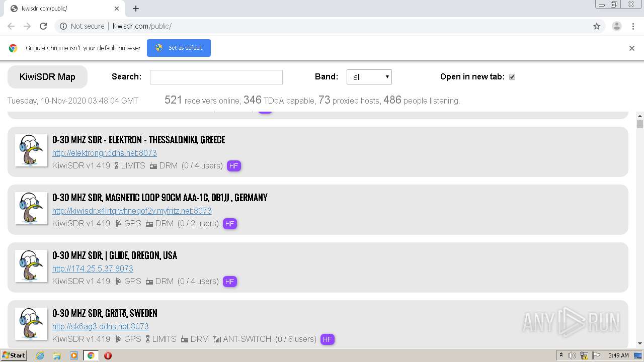The image size is (644, 362).
Task: Open link elektrongr.ddns.net:8073
Action: tap(105, 153)
